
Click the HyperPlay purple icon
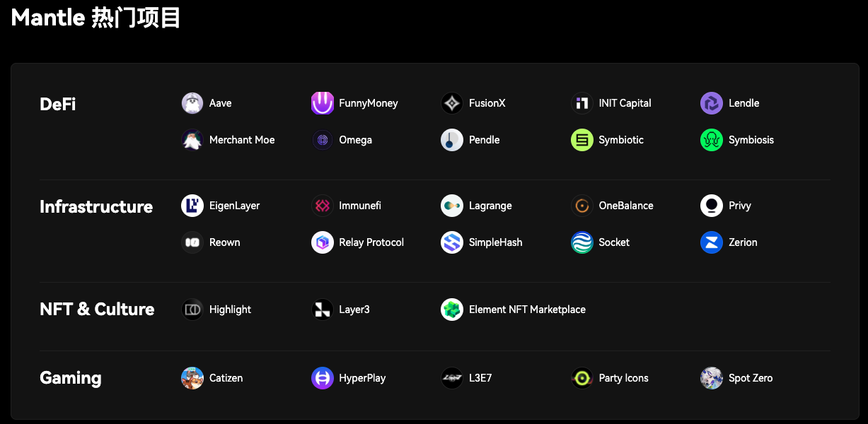point(323,378)
